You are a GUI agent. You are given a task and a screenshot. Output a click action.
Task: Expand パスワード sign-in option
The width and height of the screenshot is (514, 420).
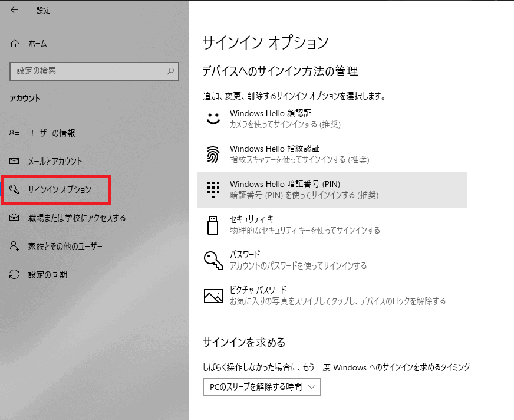coord(332,261)
